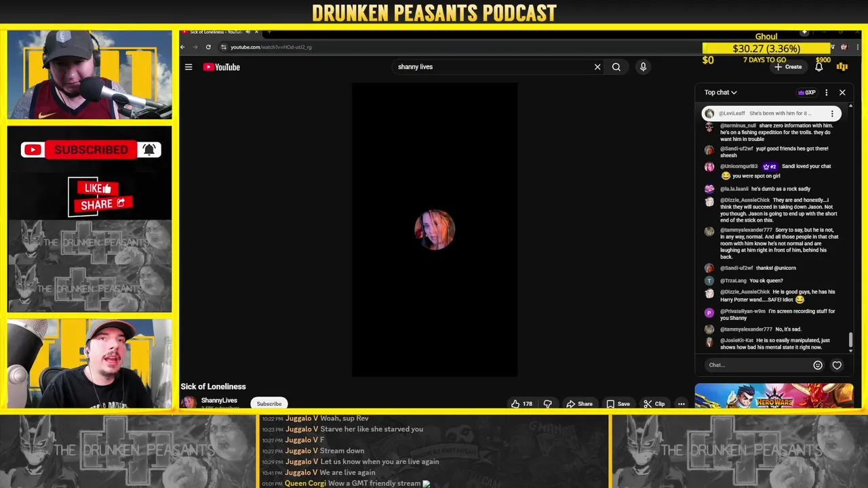Click the Chat message input field

[x=757, y=365]
